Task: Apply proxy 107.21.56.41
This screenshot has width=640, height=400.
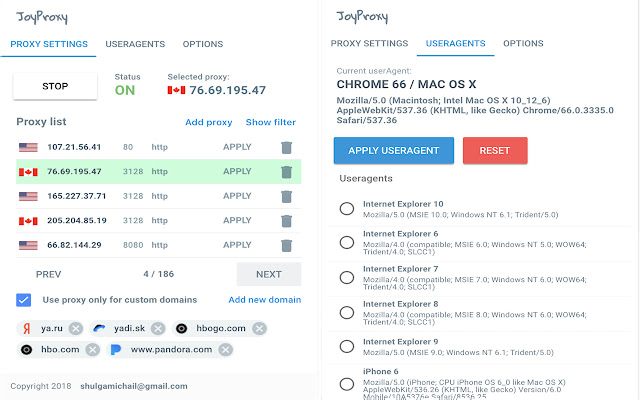Action: (x=237, y=147)
